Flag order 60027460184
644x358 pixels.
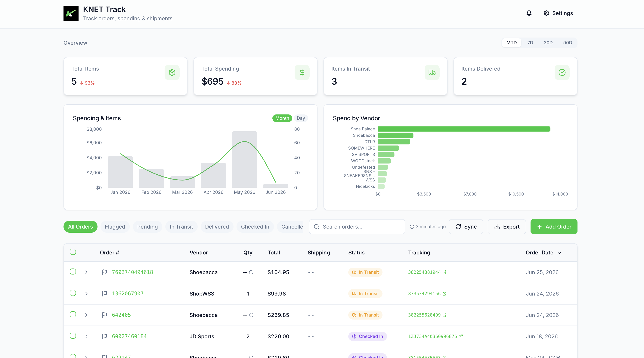coord(104,336)
